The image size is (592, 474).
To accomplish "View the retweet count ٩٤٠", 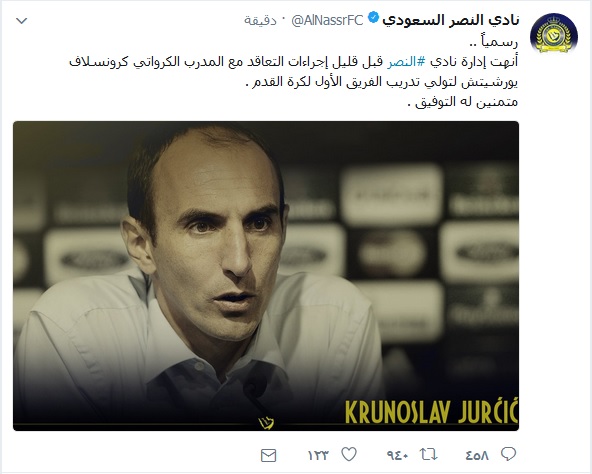I will tap(398, 455).
